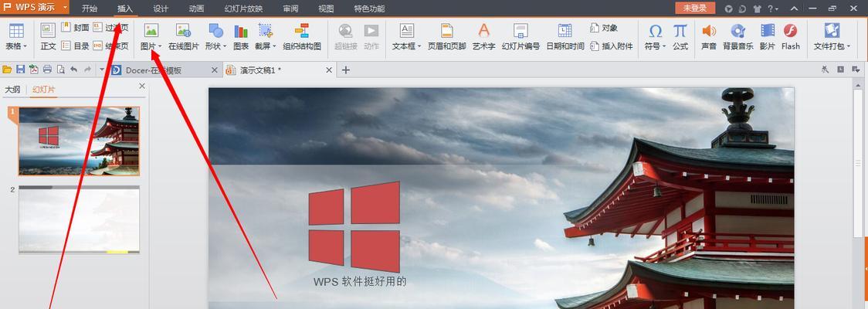This screenshot has width=868, height=309.
Task: Expand the 图片 dropdown arrow
Action: [160, 46]
